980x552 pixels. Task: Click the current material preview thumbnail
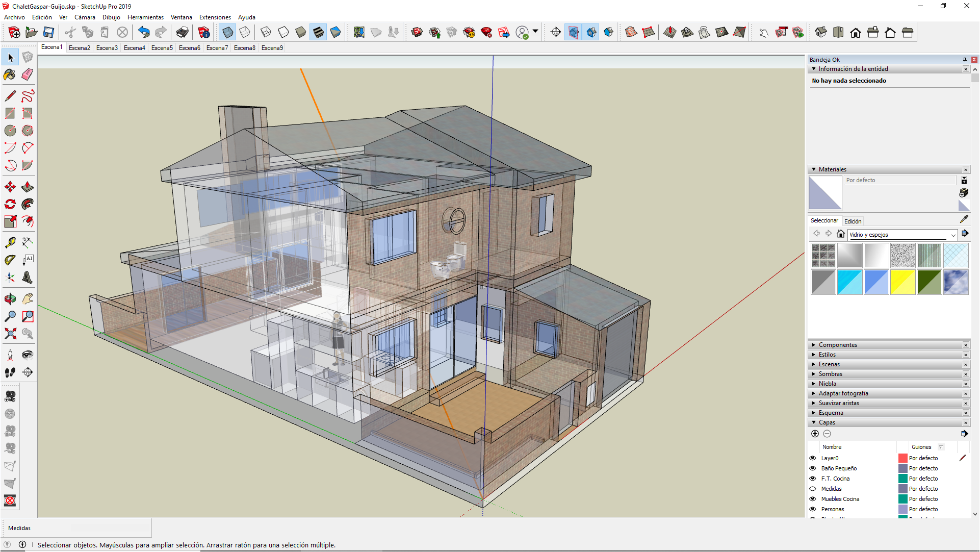[825, 193]
